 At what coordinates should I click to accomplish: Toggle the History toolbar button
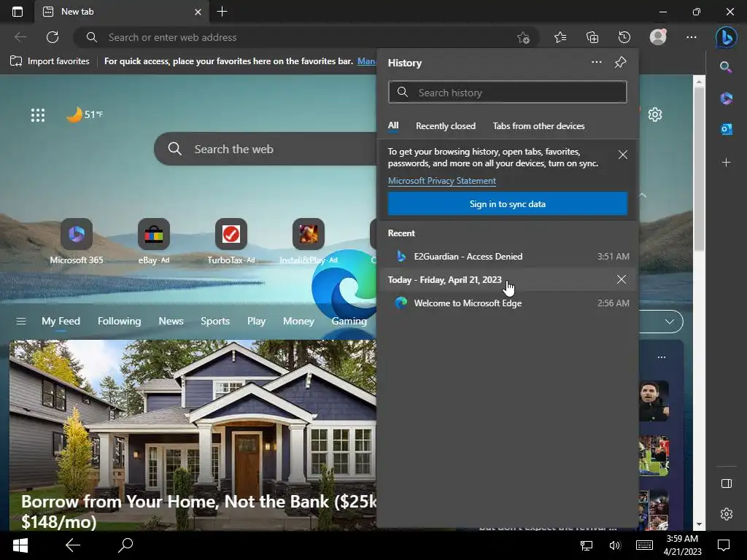[624, 37]
